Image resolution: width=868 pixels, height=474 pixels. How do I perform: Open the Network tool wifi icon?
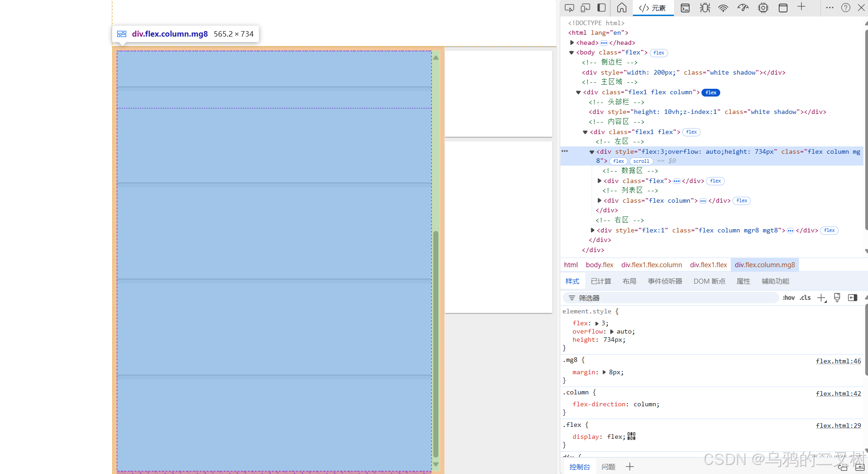[722, 8]
